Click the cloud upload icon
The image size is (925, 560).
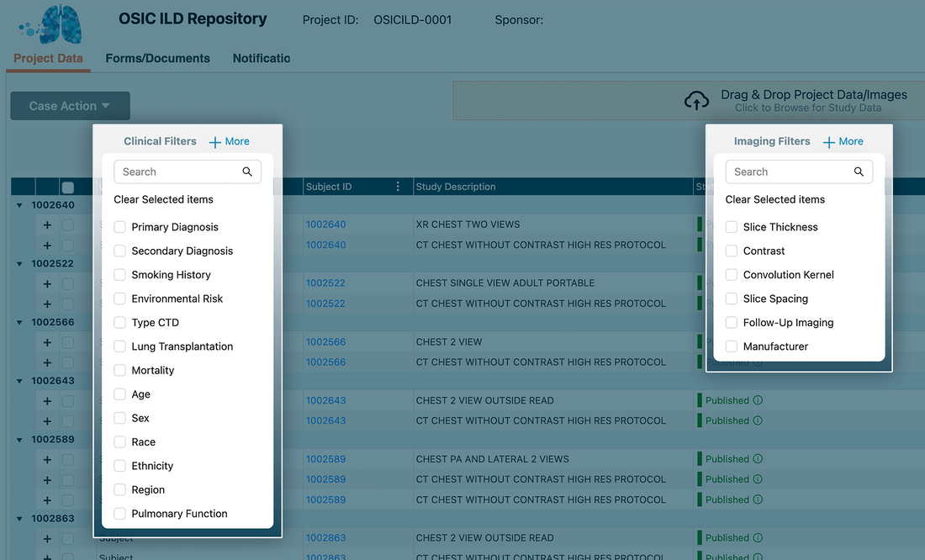click(696, 101)
